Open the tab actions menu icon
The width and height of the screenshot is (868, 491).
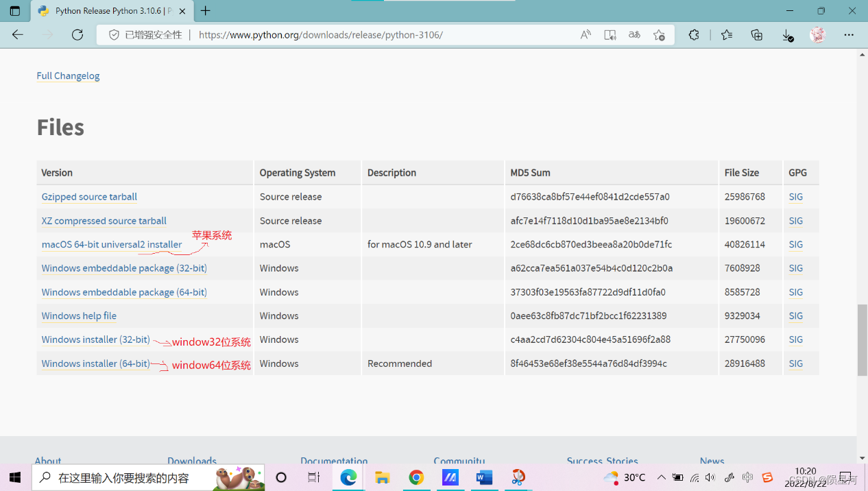point(15,11)
